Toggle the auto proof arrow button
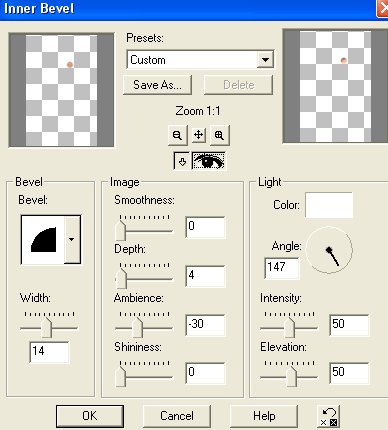 click(182, 162)
